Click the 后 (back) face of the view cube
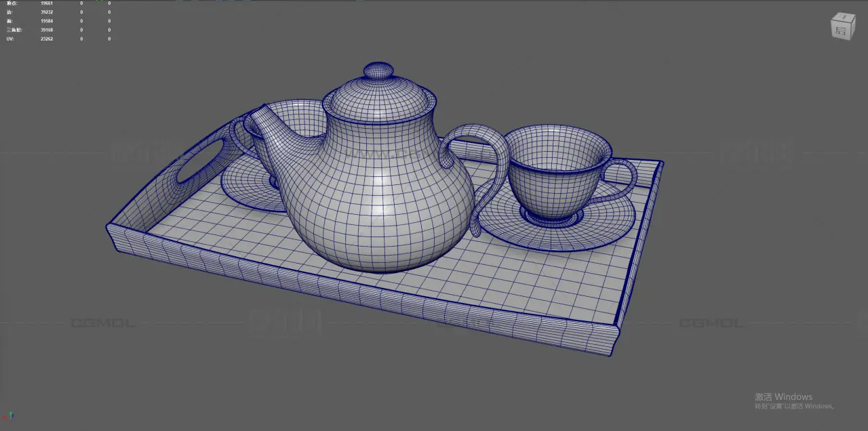This screenshot has height=431, width=868. 841,31
